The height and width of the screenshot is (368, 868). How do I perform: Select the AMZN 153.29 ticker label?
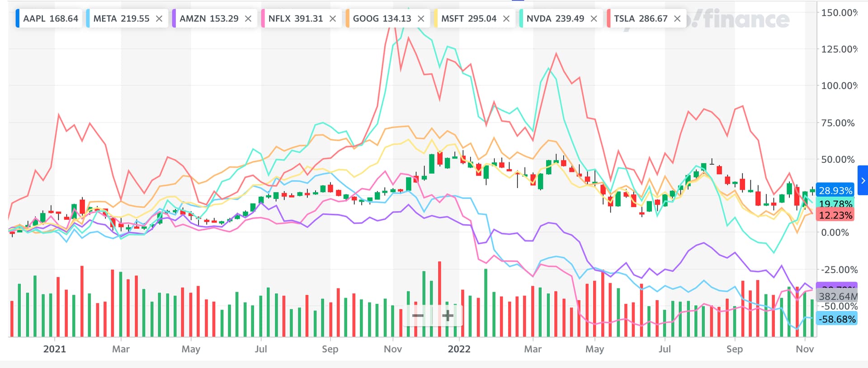pos(209,19)
